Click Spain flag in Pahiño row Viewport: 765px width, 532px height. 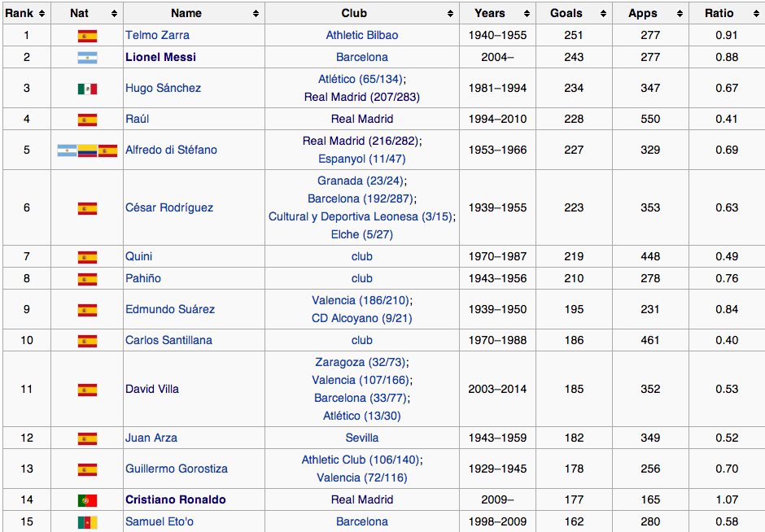[87, 279]
